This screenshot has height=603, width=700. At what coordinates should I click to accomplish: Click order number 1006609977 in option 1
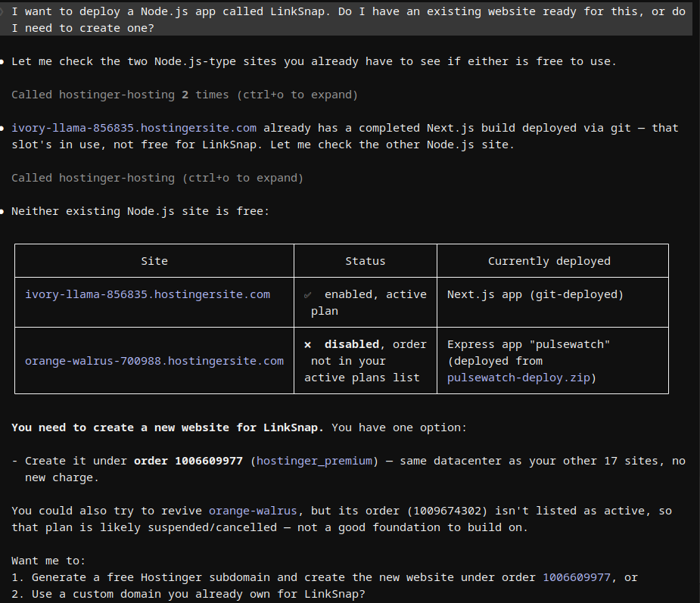point(577,577)
